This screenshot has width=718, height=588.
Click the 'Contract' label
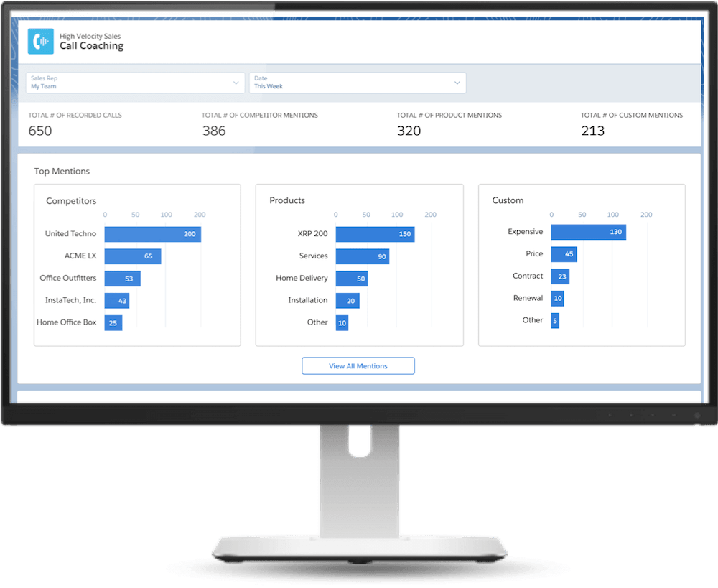[528, 276]
